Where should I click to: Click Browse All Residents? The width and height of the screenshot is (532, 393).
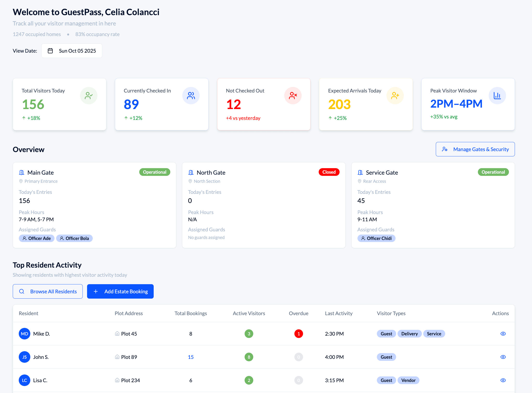(x=48, y=291)
